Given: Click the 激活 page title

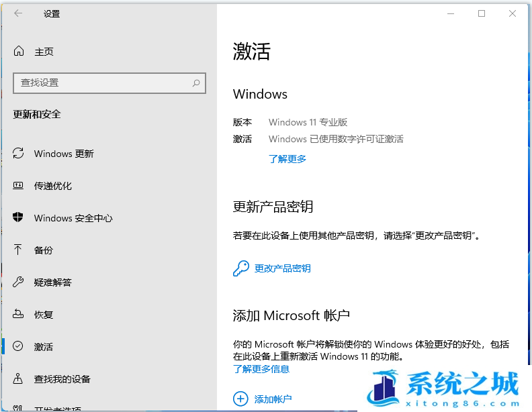Looking at the screenshot, I should click(x=251, y=52).
